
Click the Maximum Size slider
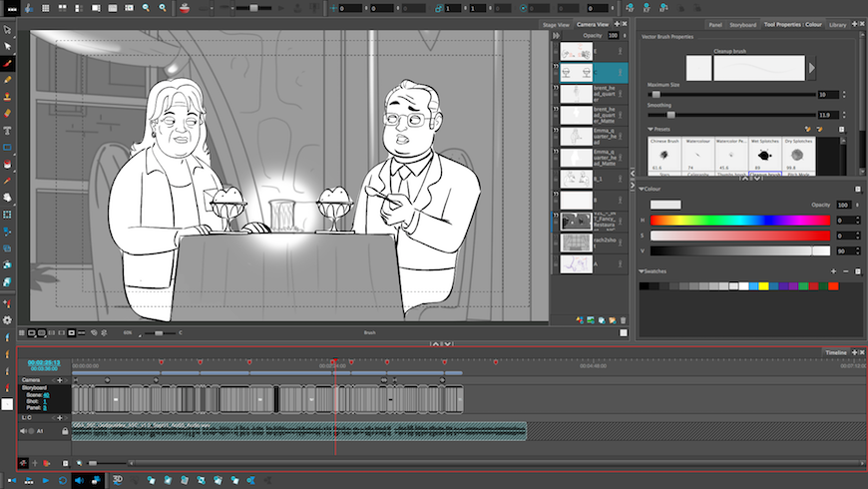click(731, 95)
